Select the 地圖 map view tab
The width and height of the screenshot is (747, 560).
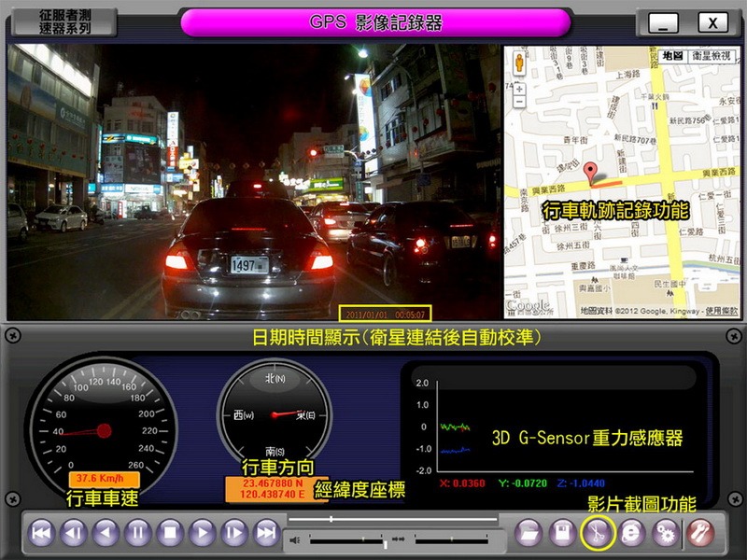coord(672,56)
